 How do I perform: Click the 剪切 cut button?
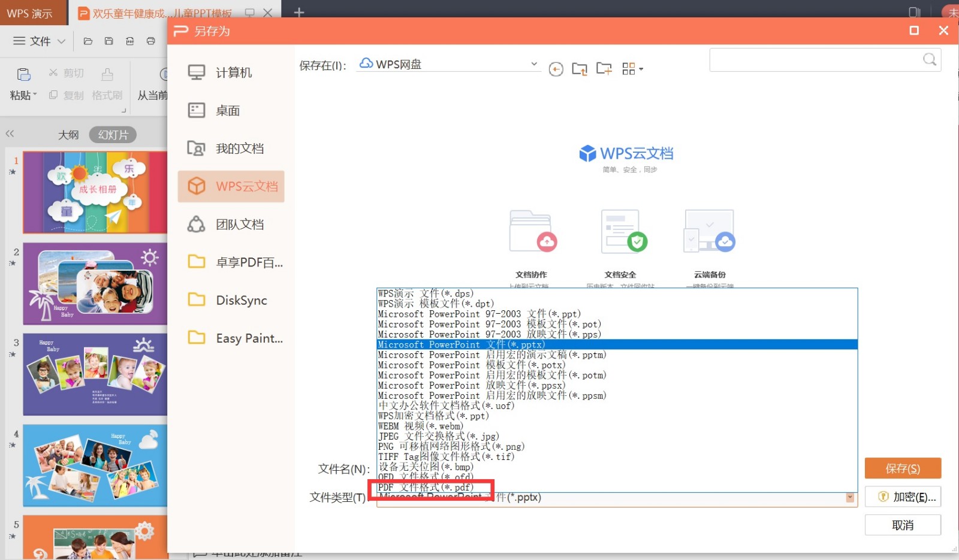click(x=67, y=73)
